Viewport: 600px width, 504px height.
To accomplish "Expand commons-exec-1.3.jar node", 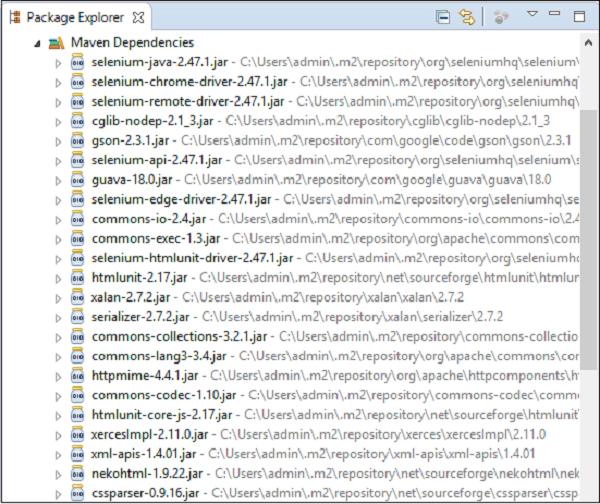I will pos(58,240).
